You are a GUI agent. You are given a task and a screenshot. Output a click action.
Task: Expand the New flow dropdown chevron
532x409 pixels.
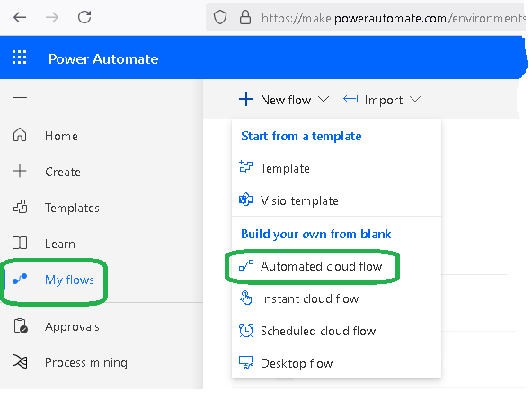click(324, 100)
